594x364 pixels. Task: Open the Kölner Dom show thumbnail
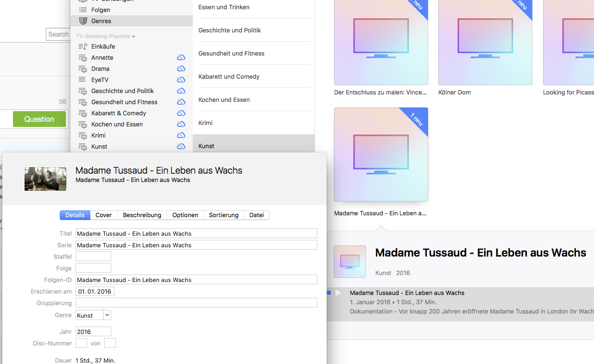485,42
